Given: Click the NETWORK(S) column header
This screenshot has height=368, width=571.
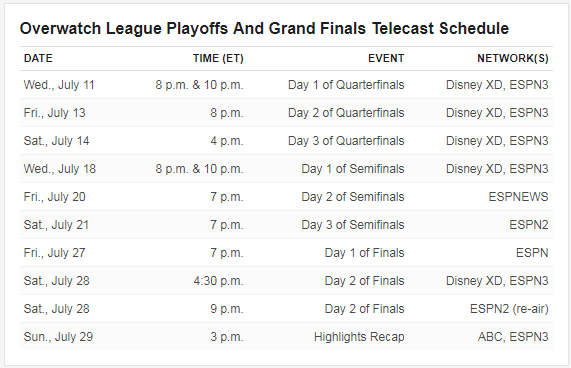Looking at the screenshot, I should (x=512, y=58).
